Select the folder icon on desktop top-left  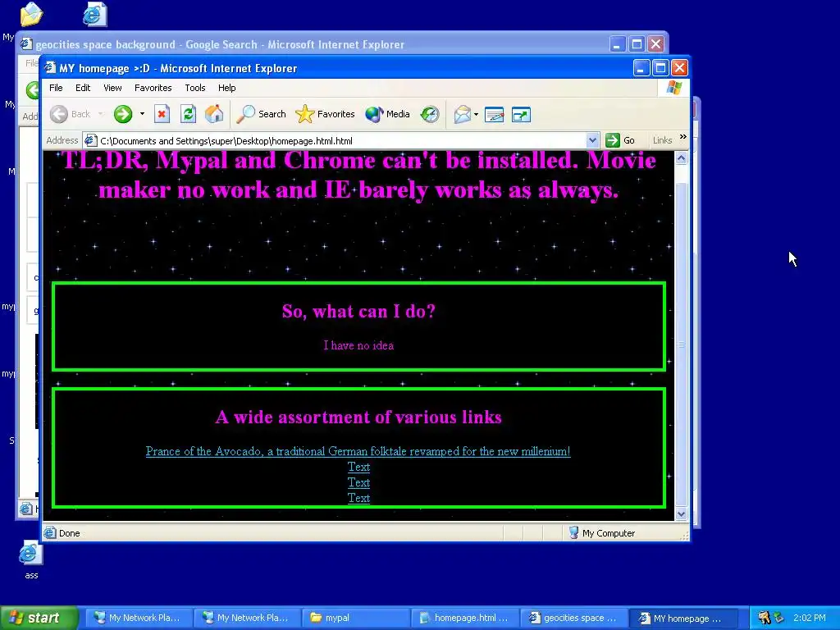coord(32,14)
